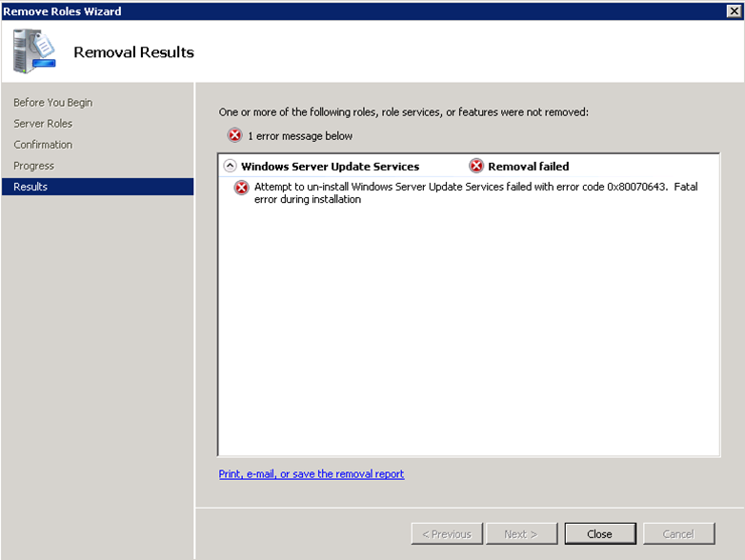Click the red 'Removal failed' status icon
This screenshot has height=560, width=745.
click(x=476, y=166)
